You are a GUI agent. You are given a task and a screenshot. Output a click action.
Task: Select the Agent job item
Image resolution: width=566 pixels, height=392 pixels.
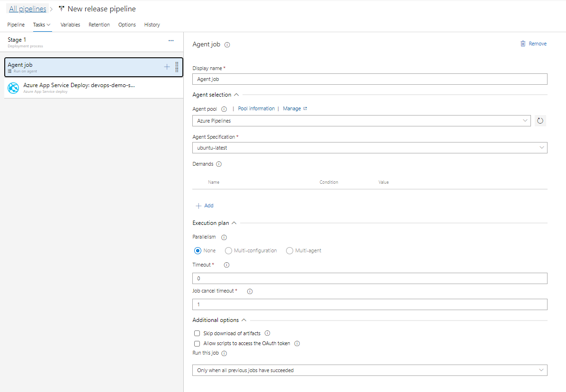point(93,67)
